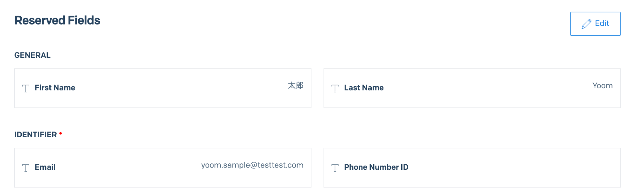Click the GENERAL section label
Viewport: 644px width, 192px height.
tap(32, 55)
